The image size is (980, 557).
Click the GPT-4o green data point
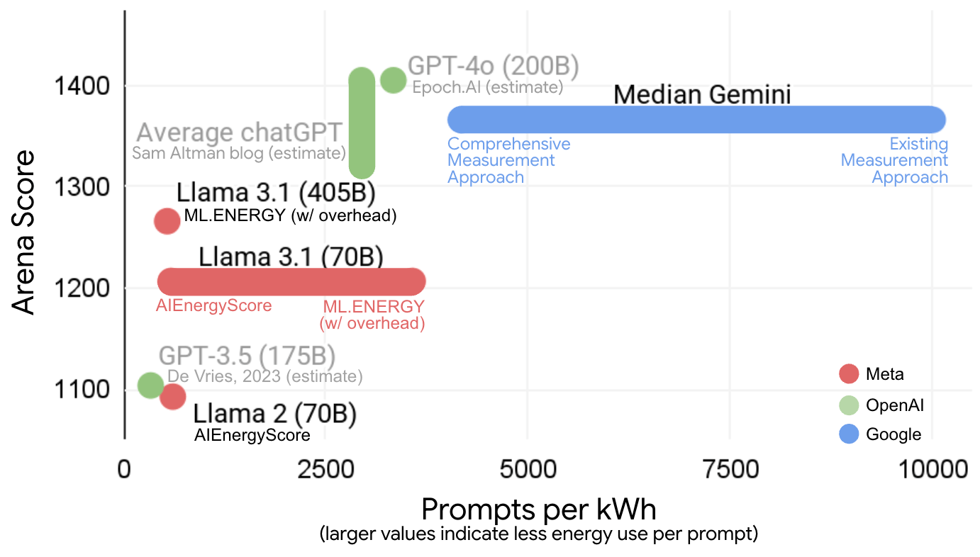click(x=393, y=79)
